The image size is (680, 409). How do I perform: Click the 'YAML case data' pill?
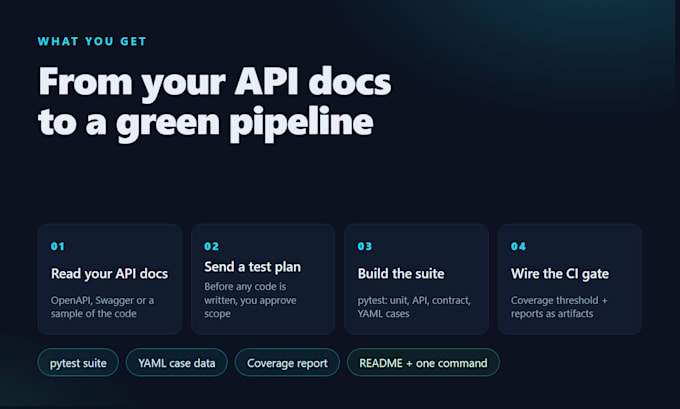(x=177, y=363)
